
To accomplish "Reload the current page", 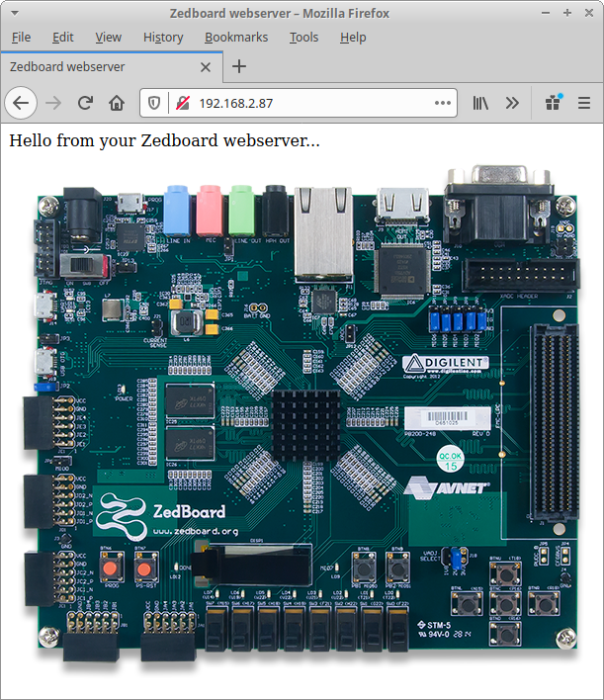I will pos(86,103).
